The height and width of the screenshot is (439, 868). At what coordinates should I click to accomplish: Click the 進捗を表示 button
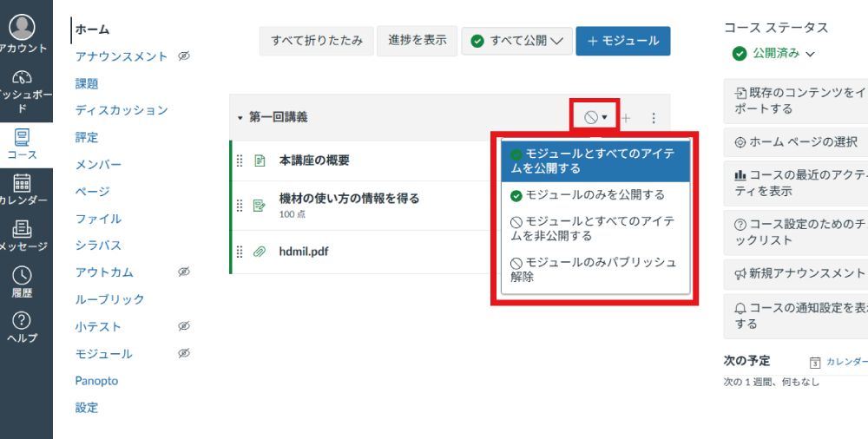coord(418,41)
